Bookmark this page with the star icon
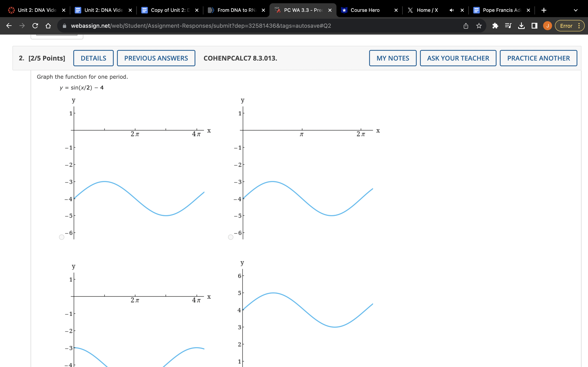The height and width of the screenshot is (367, 588). click(x=479, y=26)
